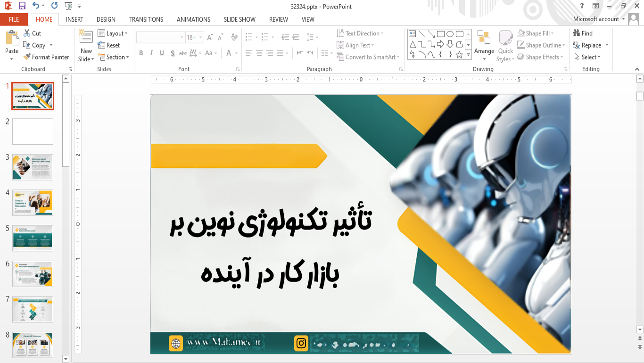Open the SLIDE SHOW tab
Image resolution: width=644 pixels, height=363 pixels.
click(239, 19)
